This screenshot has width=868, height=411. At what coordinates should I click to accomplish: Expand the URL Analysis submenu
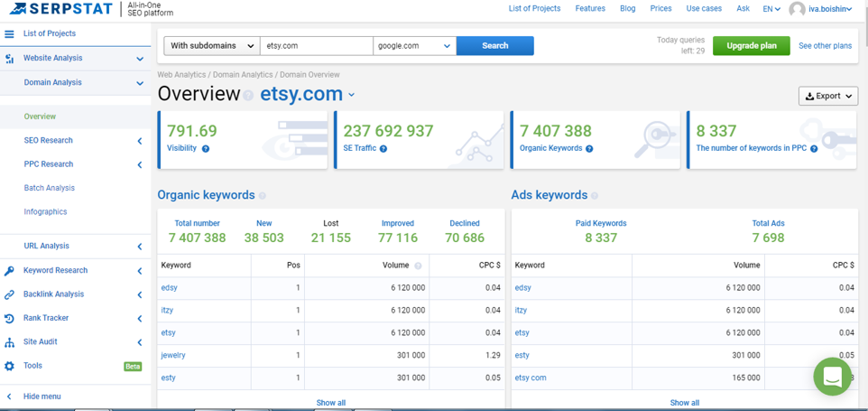coord(140,247)
